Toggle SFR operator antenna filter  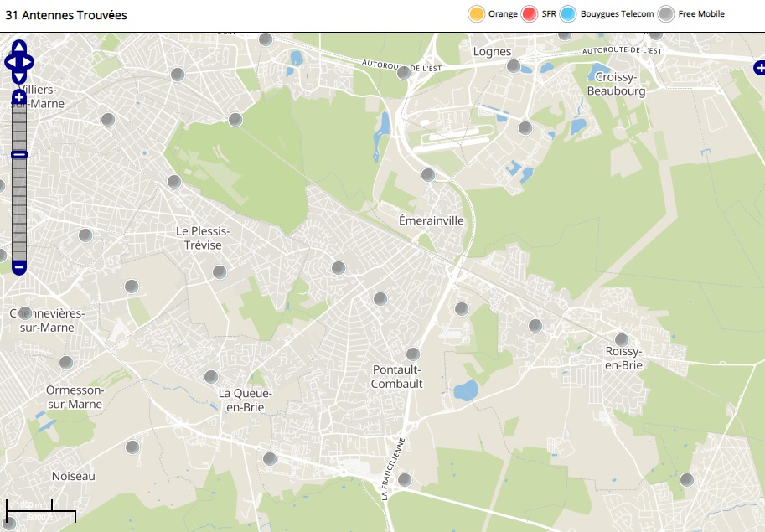coord(530,14)
